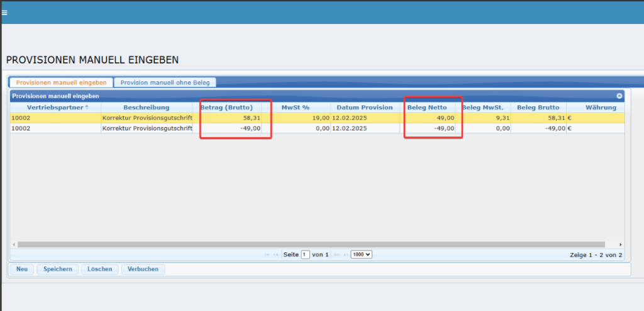The height and width of the screenshot is (311, 644).
Task: Click the page number input field
Action: 305,254
